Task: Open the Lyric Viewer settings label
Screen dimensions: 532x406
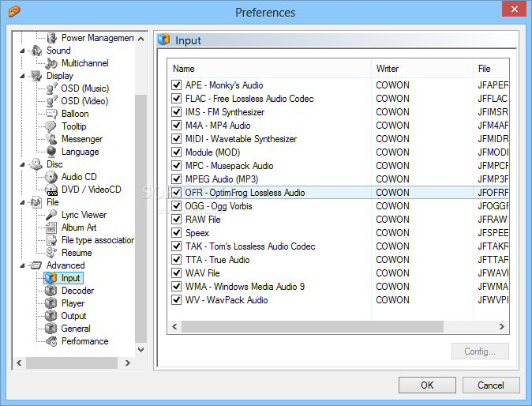Action: click(x=84, y=215)
